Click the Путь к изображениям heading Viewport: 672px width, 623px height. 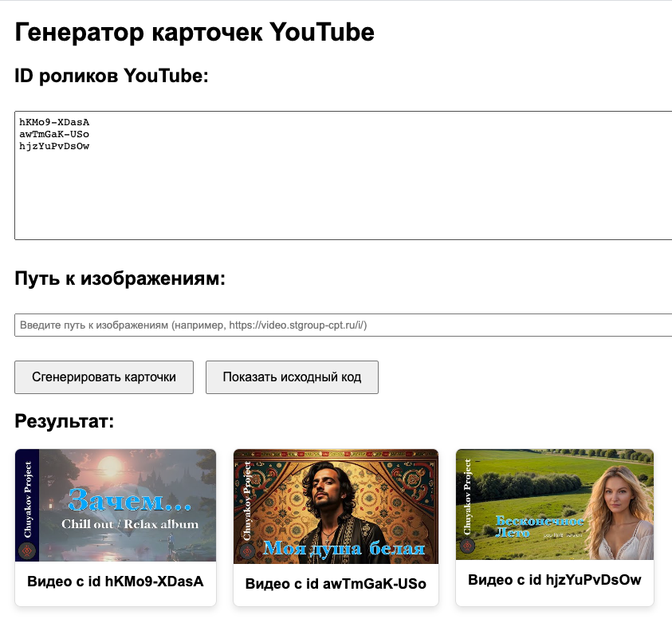pos(120,278)
